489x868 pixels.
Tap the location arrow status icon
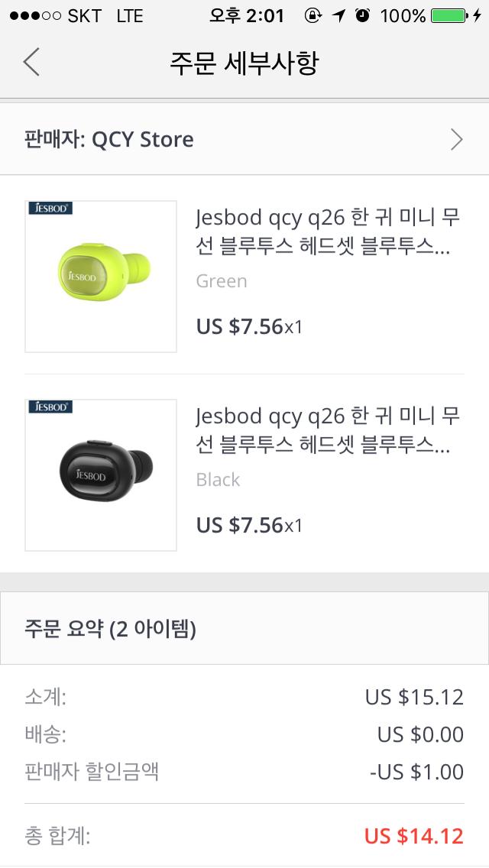click(x=338, y=16)
